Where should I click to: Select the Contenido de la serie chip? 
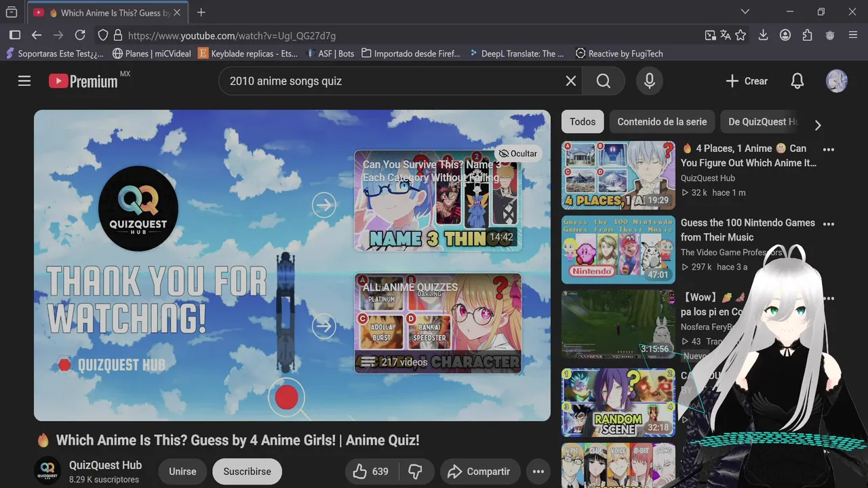(662, 121)
